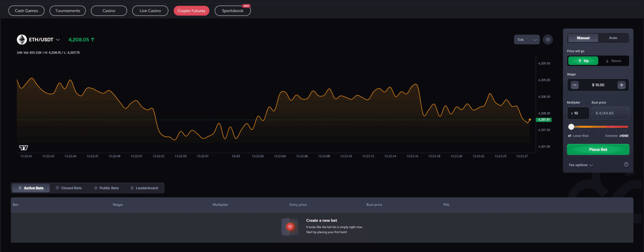Click the multiplier risk slider handle

[571, 127]
